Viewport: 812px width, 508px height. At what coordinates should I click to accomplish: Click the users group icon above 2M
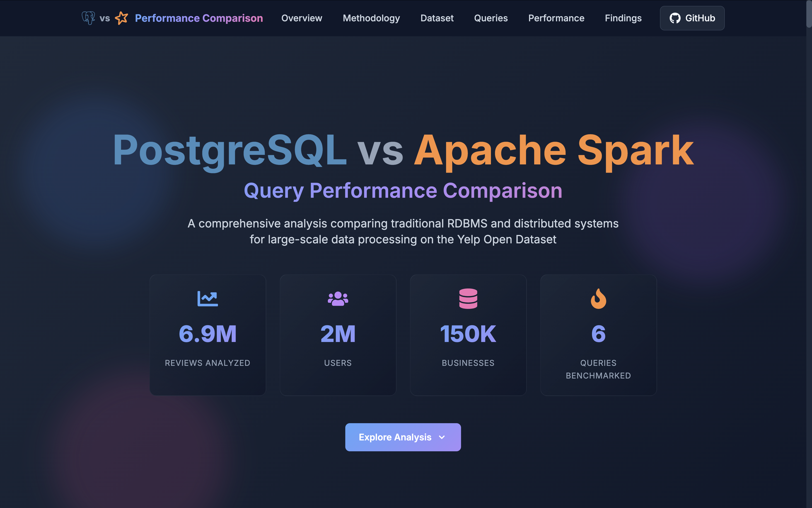click(338, 298)
